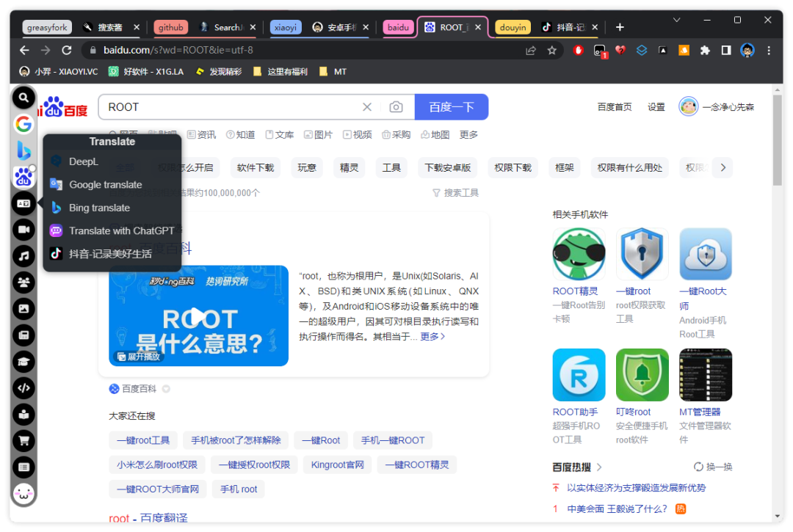Open MT管理器 app thumbnail

point(706,375)
